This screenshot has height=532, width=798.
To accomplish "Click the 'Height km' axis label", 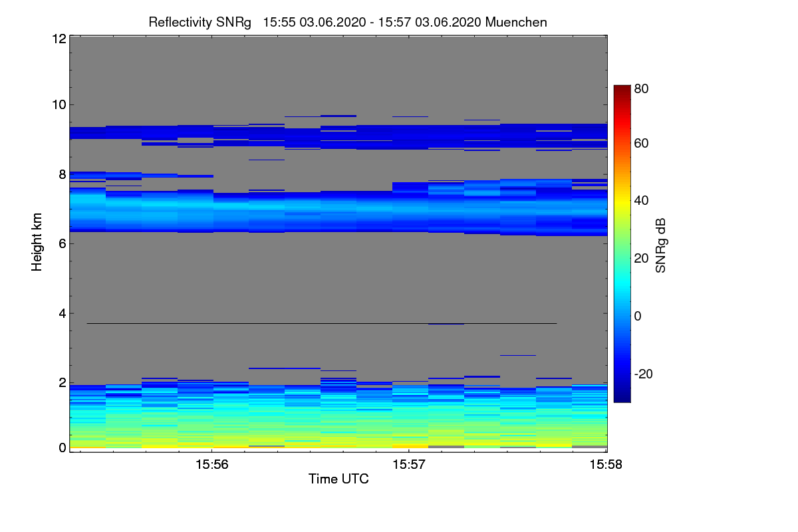I will coord(37,243).
